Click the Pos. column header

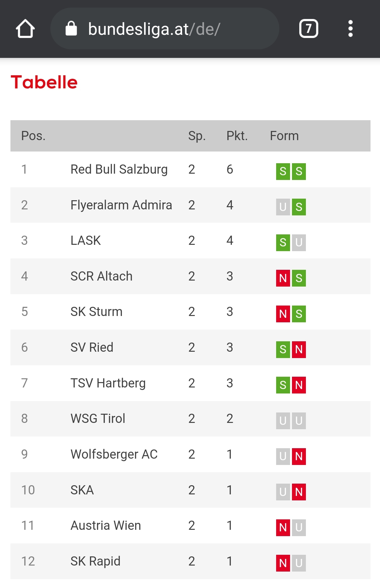(x=33, y=136)
